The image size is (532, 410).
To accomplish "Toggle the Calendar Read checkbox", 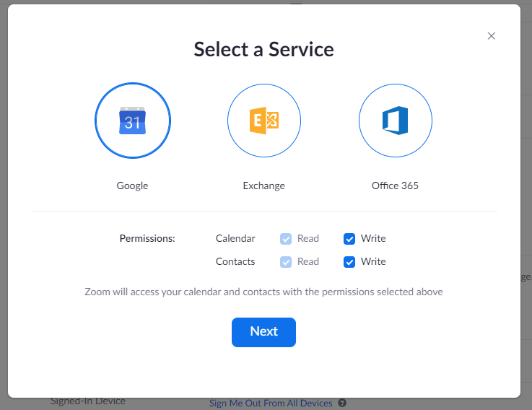I will [x=286, y=239].
